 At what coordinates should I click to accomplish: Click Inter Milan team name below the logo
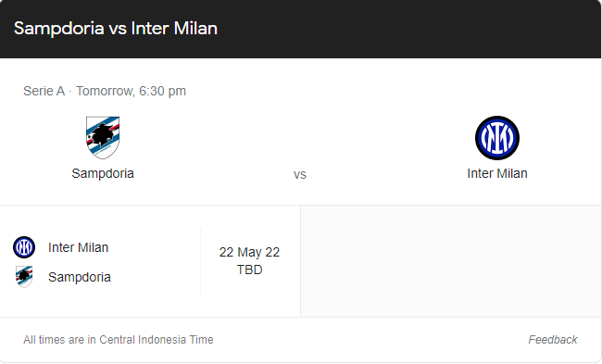[x=497, y=173]
